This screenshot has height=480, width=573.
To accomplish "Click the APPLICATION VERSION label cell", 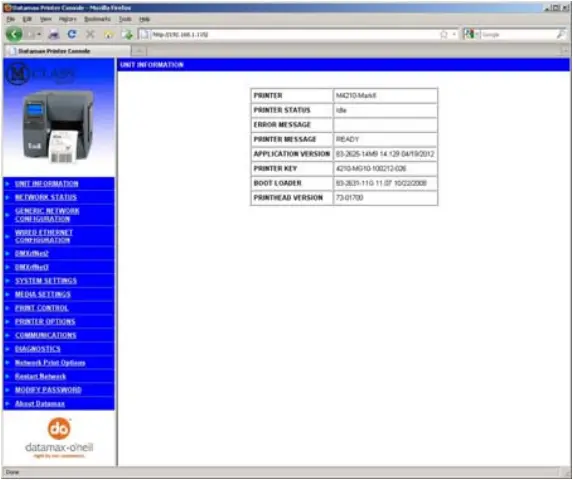I will click(x=292, y=154).
